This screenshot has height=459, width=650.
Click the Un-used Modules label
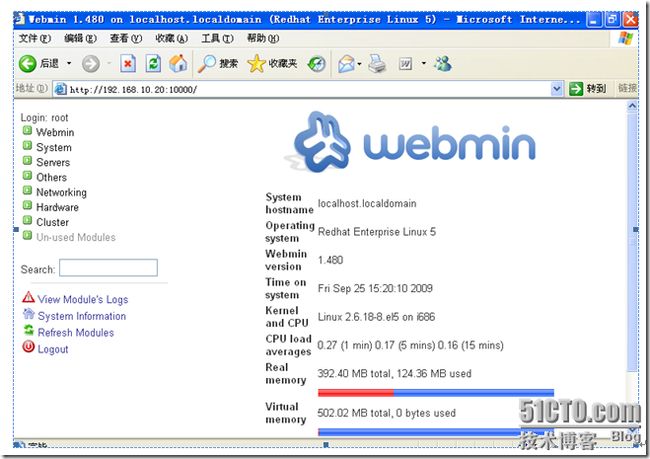pos(76,237)
